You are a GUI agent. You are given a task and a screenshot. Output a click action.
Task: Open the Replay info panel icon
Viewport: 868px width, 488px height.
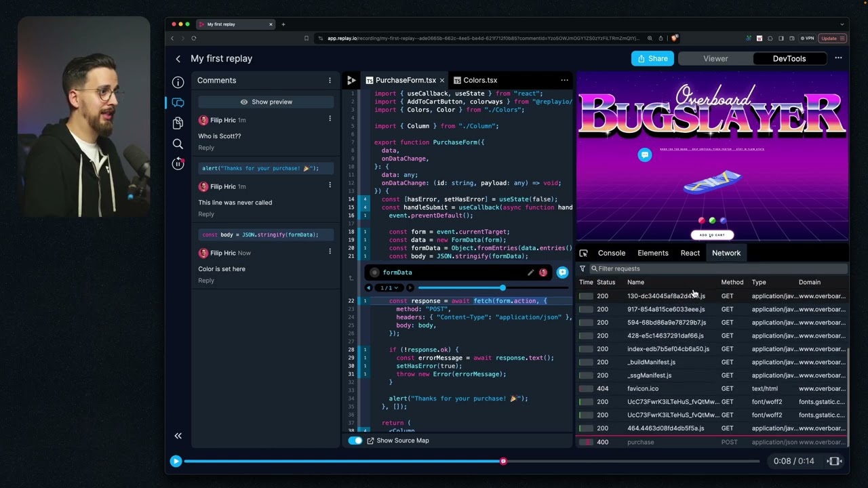178,82
